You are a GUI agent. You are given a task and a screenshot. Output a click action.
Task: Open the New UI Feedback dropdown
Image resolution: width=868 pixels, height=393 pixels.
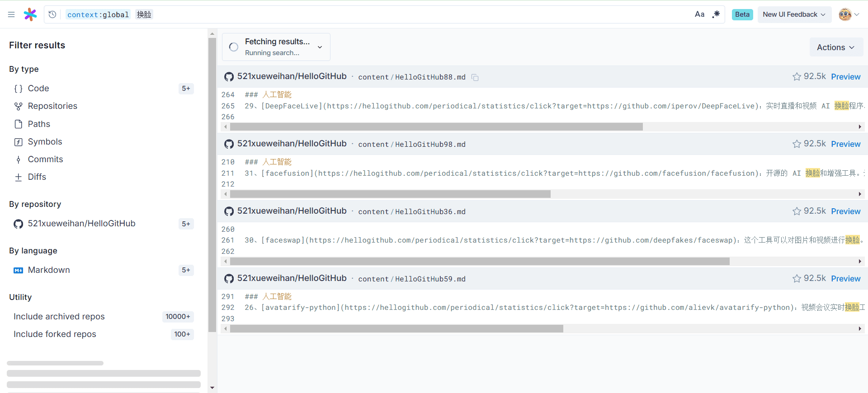tap(794, 14)
